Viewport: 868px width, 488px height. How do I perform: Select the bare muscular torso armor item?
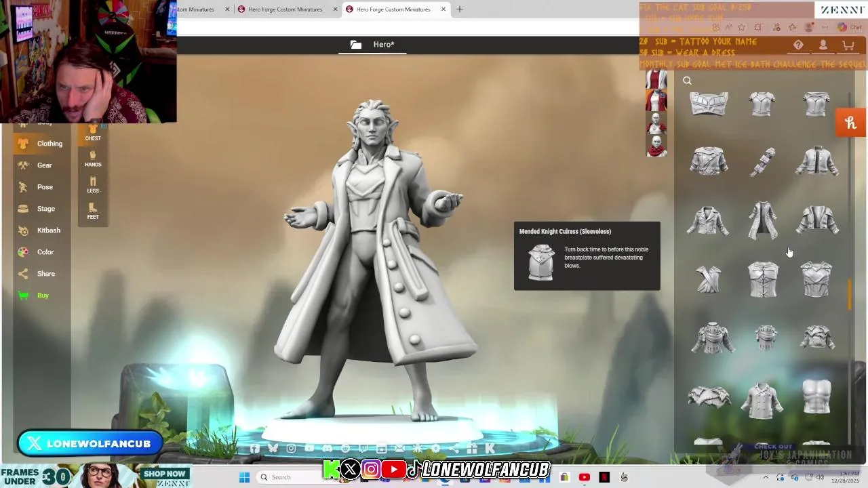[816, 396]
